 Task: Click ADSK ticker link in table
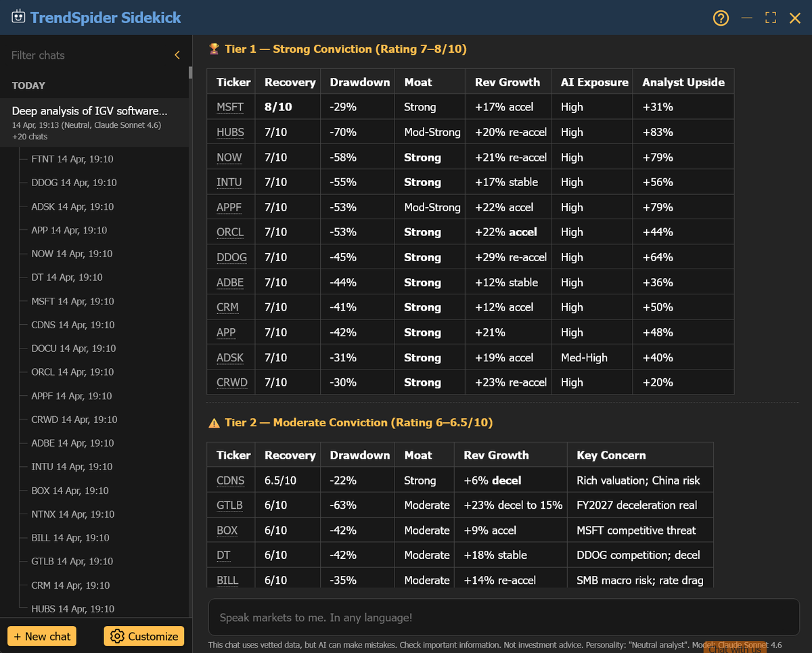click(x=230, y=357)
